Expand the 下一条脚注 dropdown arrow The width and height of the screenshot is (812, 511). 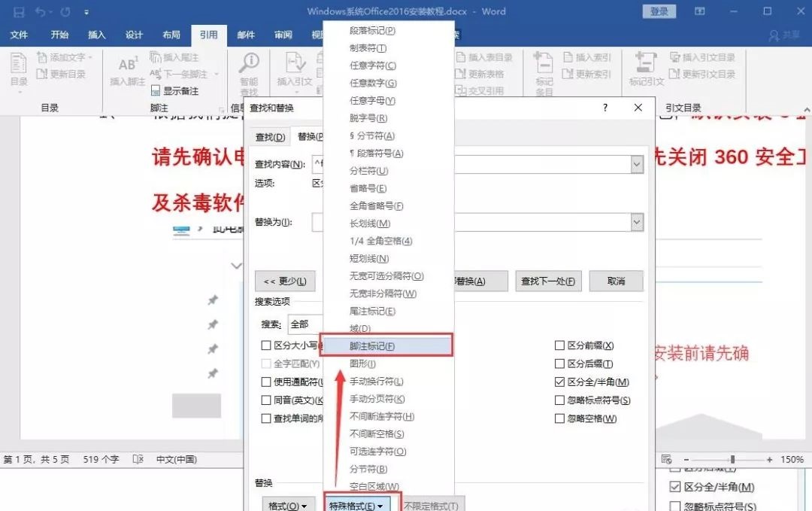pos(217,74)
